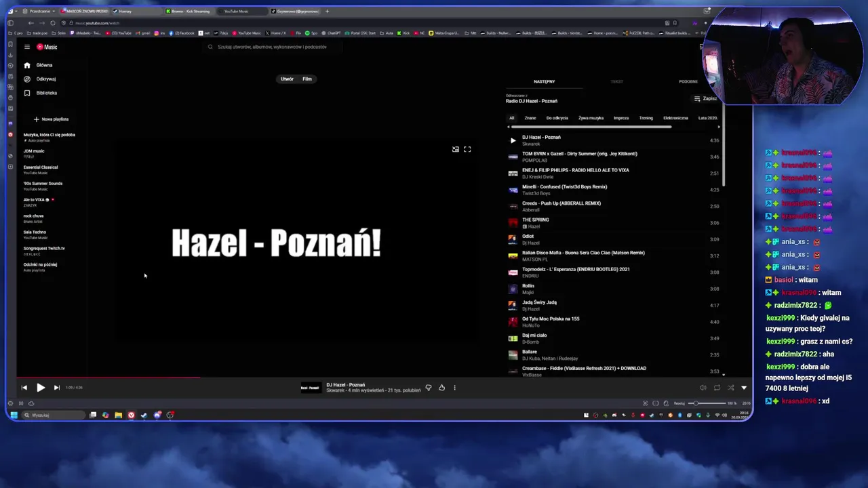This screenshot has width=868, height=488.
Task: Switch player view to Utwór
Action: pos(288,79)
